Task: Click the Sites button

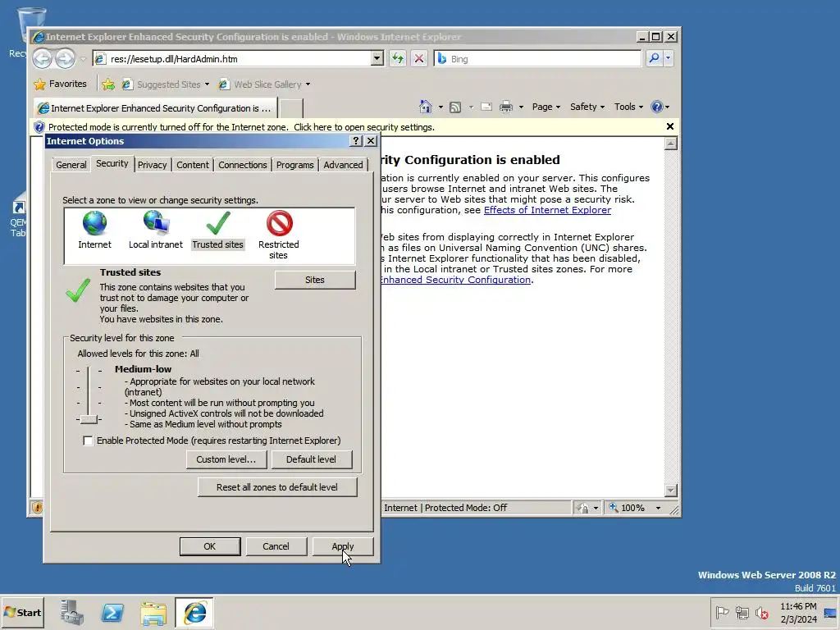Action: point(315,280)
